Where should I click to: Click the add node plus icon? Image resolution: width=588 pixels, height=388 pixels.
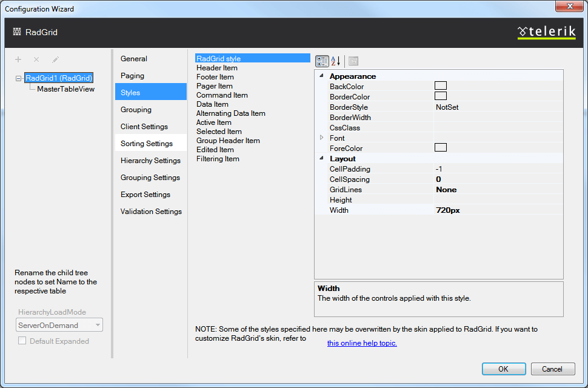point(18,59)
